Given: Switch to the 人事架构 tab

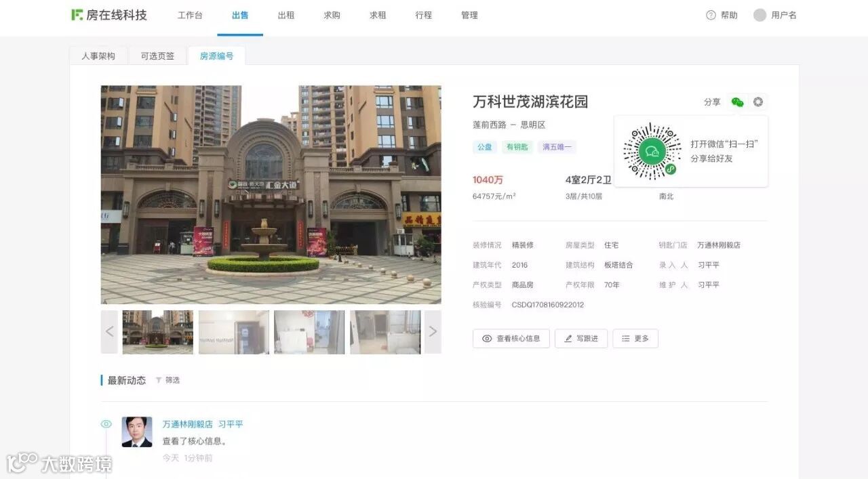Looking at the screenshot, I should (x=98, y=56).
